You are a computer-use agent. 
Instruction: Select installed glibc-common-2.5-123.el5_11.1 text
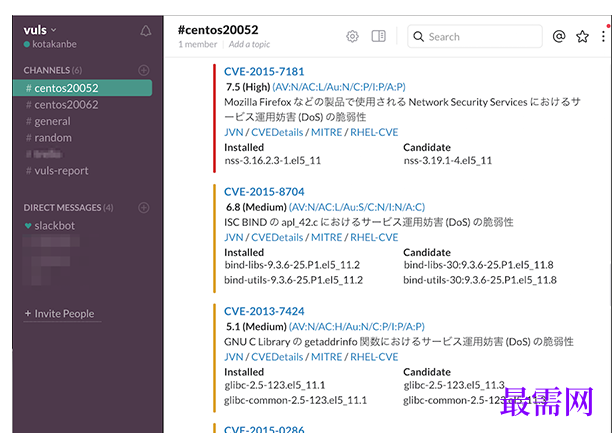(x=295, y=400)
